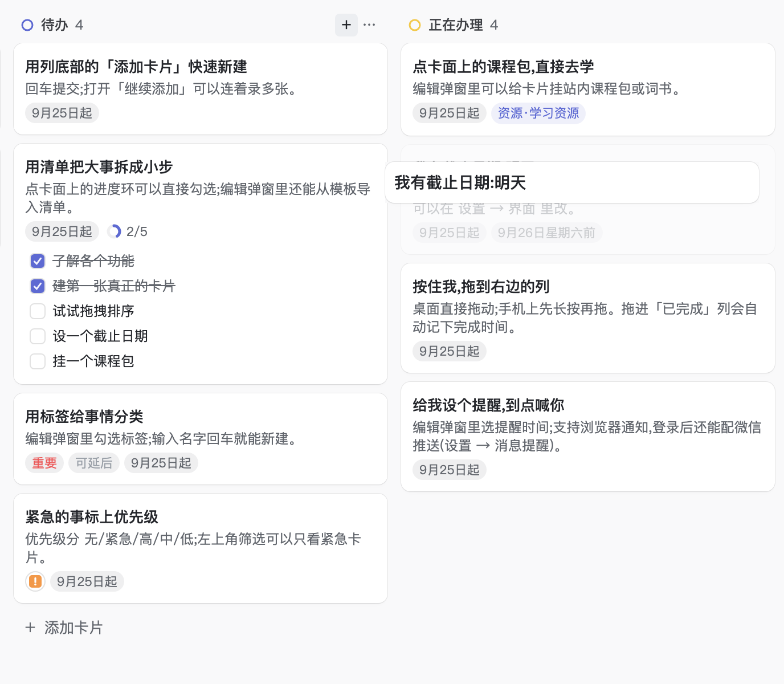Click the 2/5 checklist progress ring

[x=114, y=231]
